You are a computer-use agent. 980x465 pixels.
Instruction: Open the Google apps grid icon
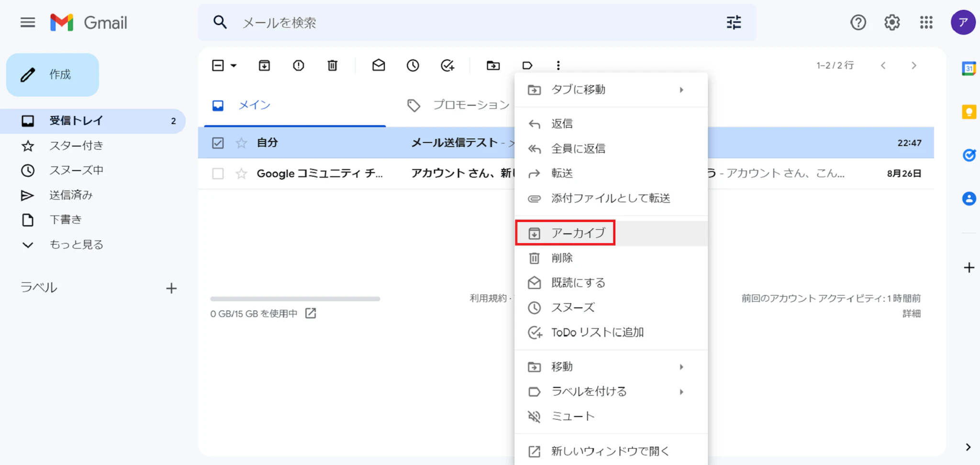coord(926,22)
